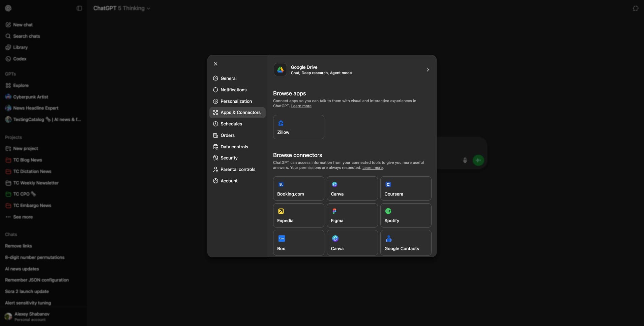Open the Alexey Shabanov account menu
Viewport: 644px width, 326px height.
(x=43, y=316)
